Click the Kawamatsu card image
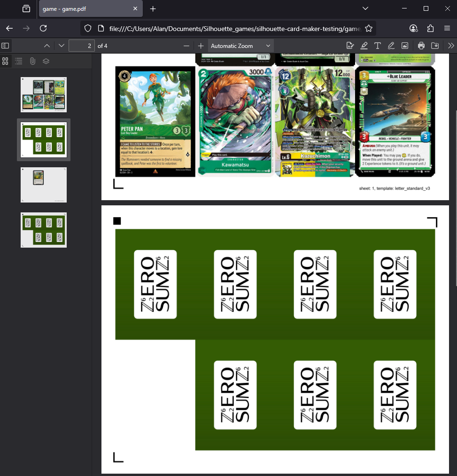This screenshot has height=476, width=457. pos(235,121)
